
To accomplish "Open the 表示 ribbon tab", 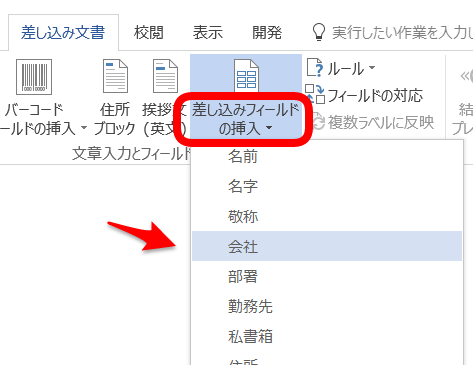I will 208,32.
